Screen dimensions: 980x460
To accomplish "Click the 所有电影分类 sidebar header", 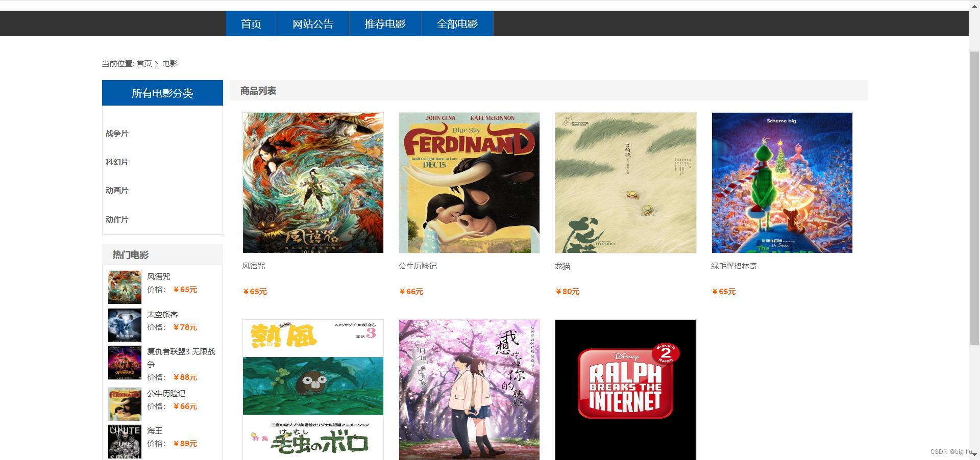I will pos(162,93).
